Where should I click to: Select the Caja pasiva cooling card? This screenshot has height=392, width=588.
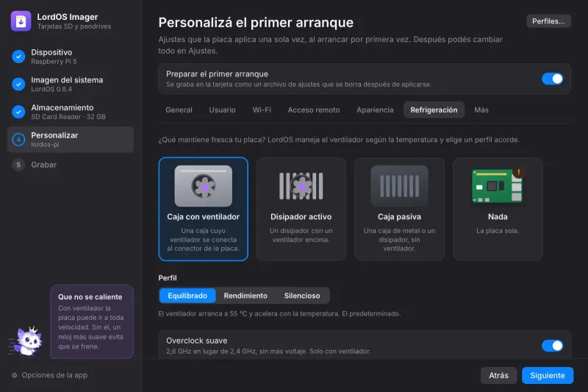pos(399,209)
